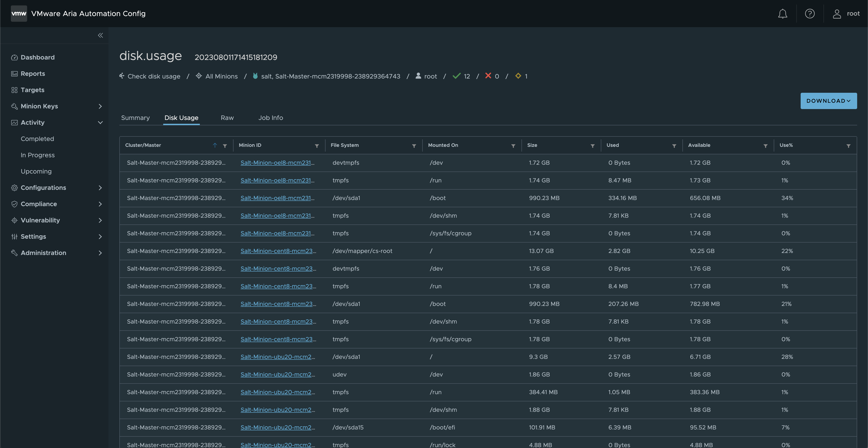Screen dimensions: 868x448
Task: Click the Compliance shield icon
Action: coord(14,204)
